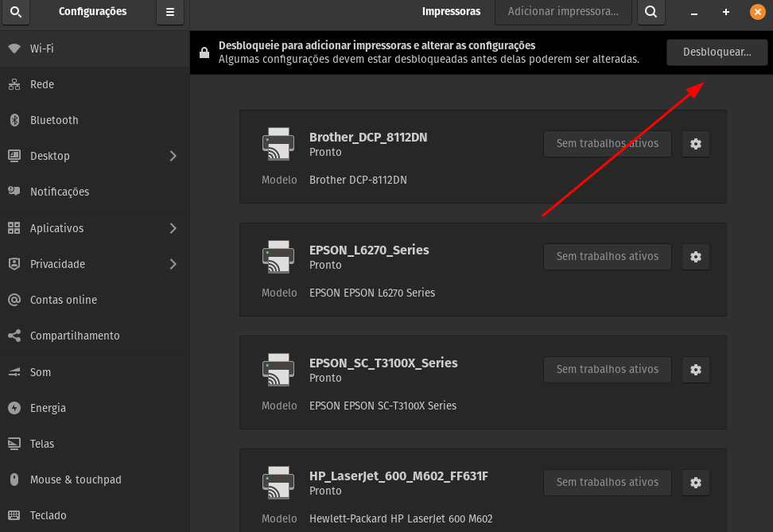Click model text EPSON EPSON SC-T3100X Series
This screenshot has height=532, width=773.
pos(383,406)
